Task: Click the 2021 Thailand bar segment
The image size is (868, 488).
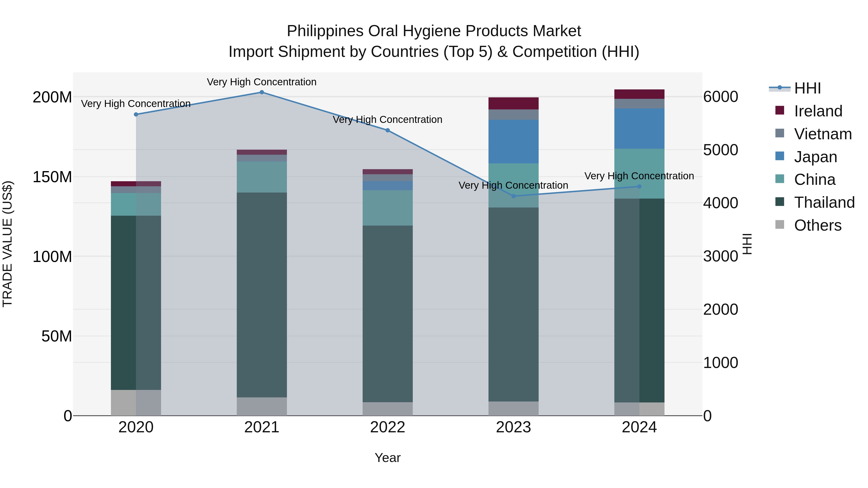Action: tap(262, 295)
